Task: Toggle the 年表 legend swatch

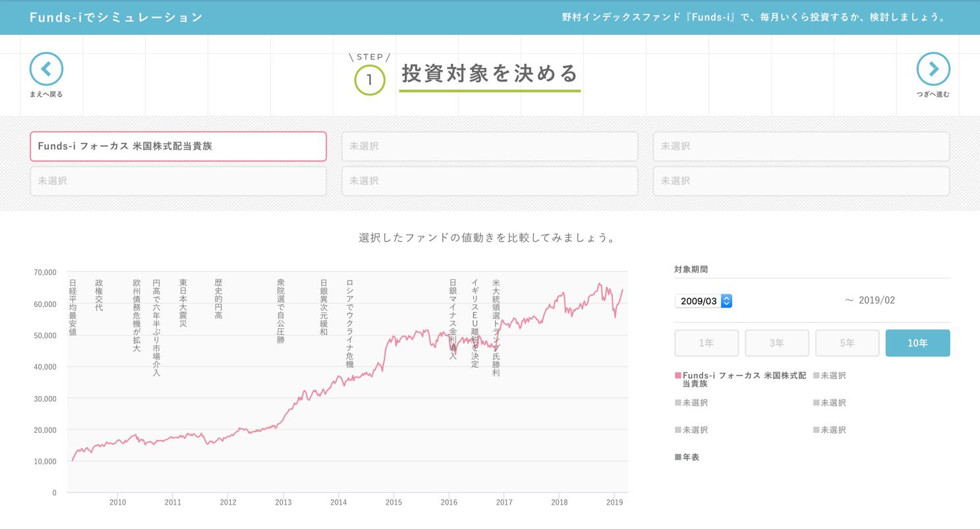Action: click(x=678, y=457)
